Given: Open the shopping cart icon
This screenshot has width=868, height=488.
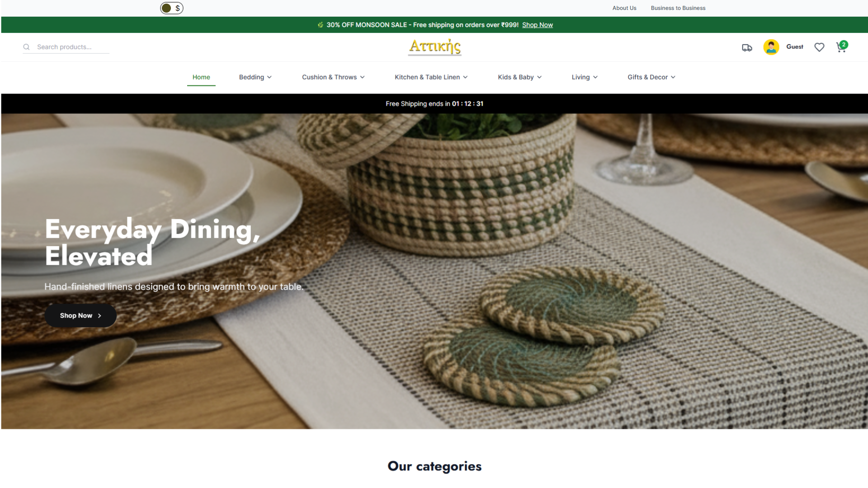Looking at the screenshot, I should click(x=841, y=47).
